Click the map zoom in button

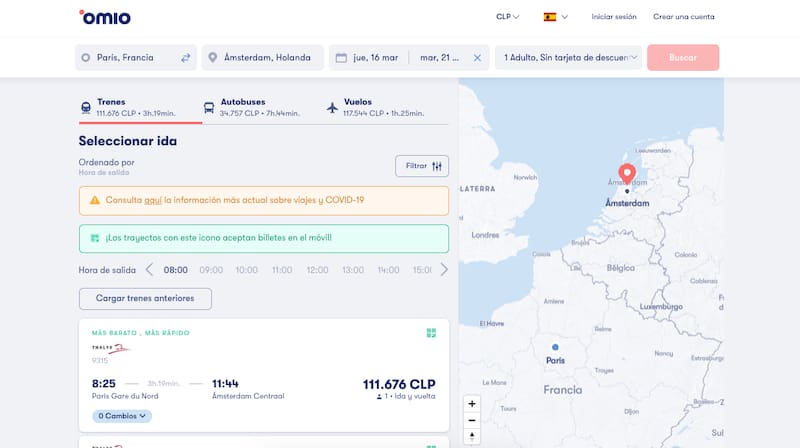tap(473, 403)
